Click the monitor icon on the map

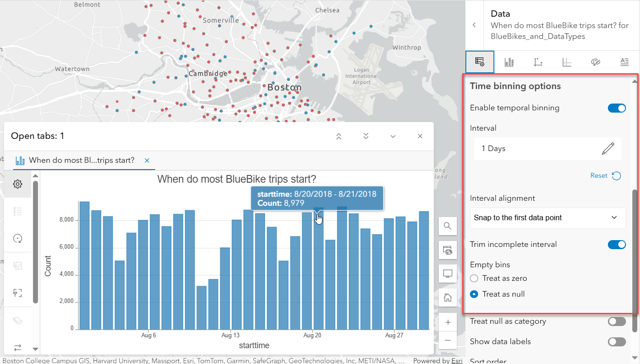(448, 274)
